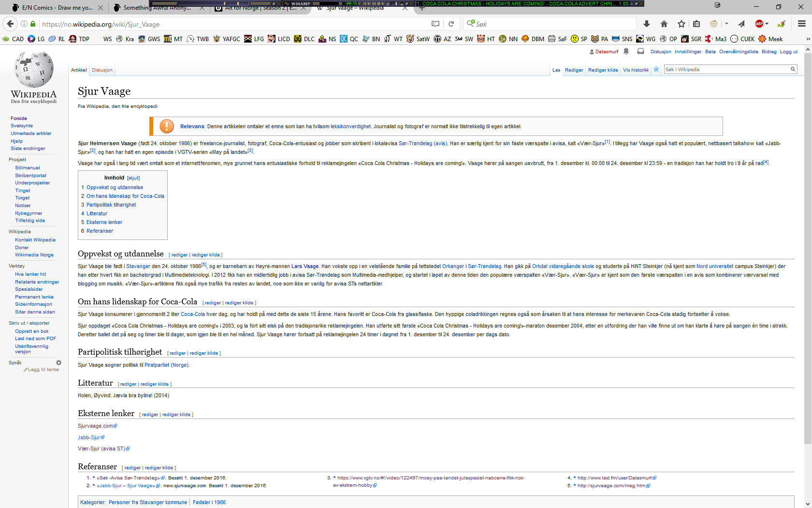This screenshot has width=812, height=508.
Task: Open the TDP bookmark
Action: (x=79, y=39)
